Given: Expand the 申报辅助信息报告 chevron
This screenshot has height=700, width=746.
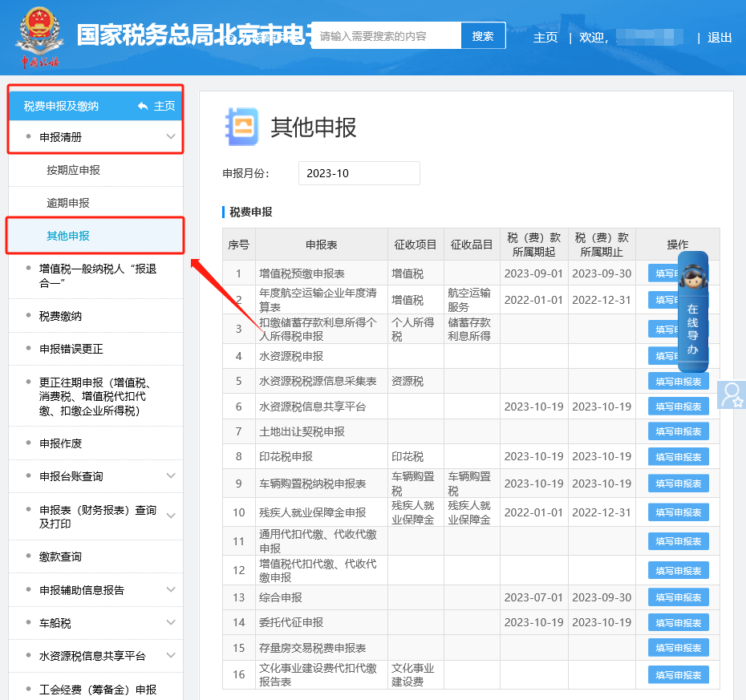Looking at the screenshot, I should pos(171,590).
